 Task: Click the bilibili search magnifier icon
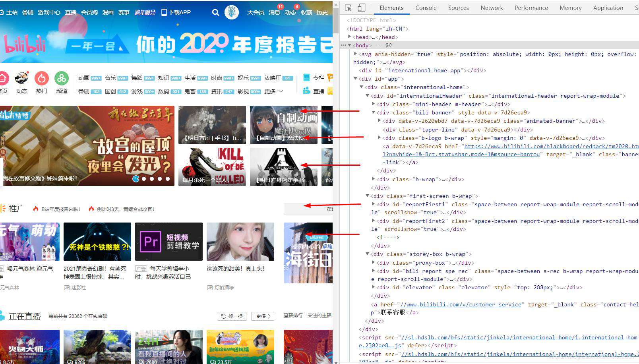pos(215,12)
